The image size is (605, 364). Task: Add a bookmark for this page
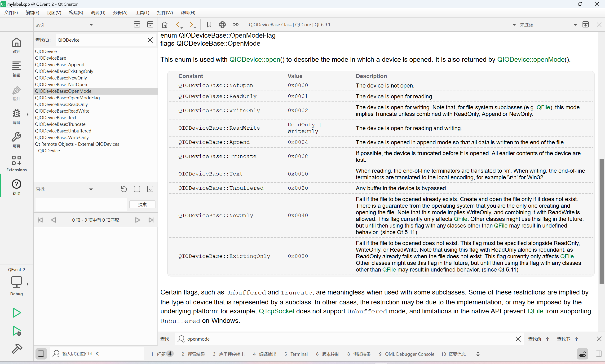pos(209,25)
